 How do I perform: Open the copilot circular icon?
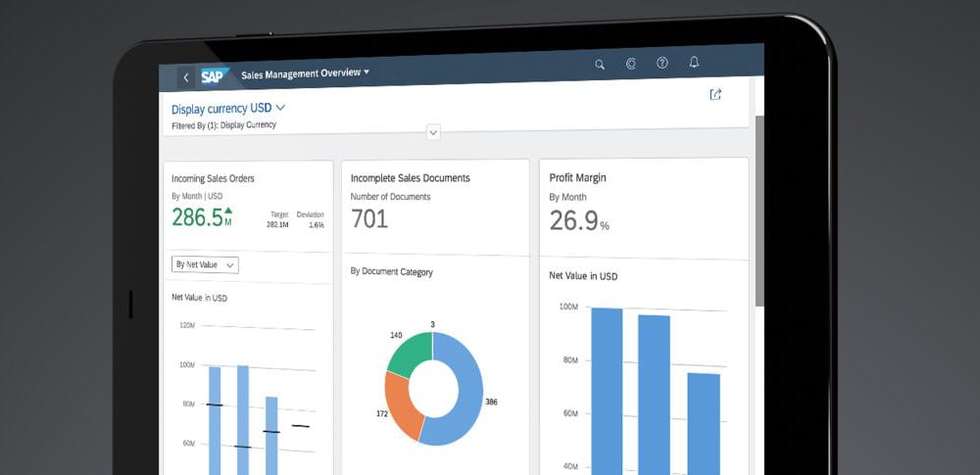pyautogui.click(x=630, y=64)
